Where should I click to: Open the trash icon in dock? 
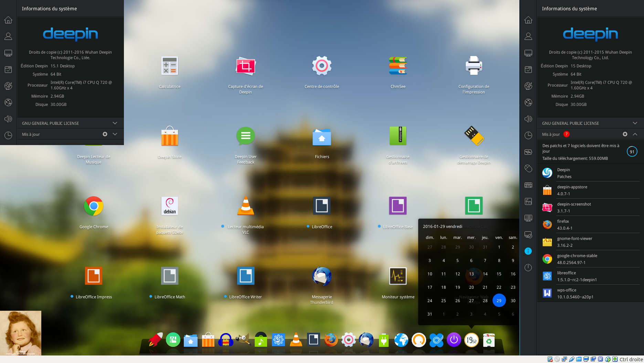pos(489,340)
